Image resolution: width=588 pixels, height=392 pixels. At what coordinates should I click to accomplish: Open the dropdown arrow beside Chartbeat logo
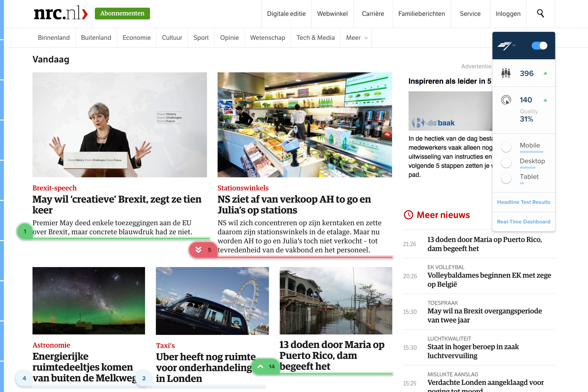[x=514, y=46]
